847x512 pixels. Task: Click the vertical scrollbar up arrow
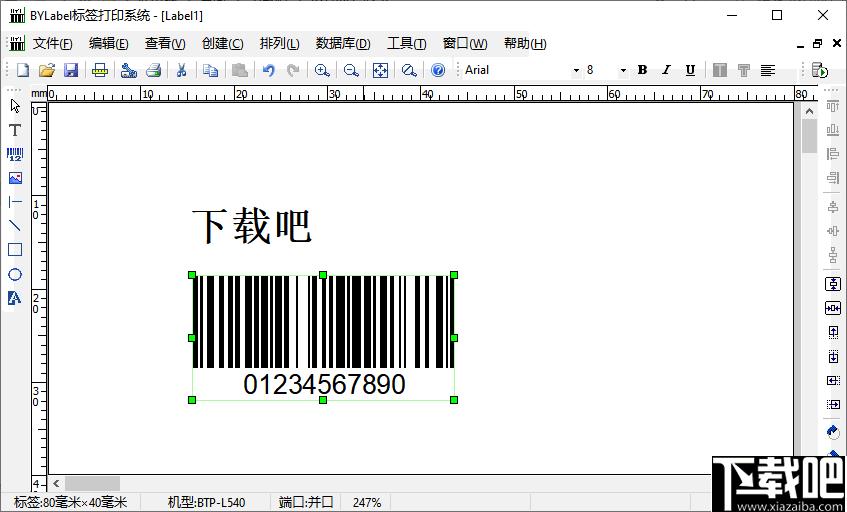pyautogui.click(x=809, y=111)
